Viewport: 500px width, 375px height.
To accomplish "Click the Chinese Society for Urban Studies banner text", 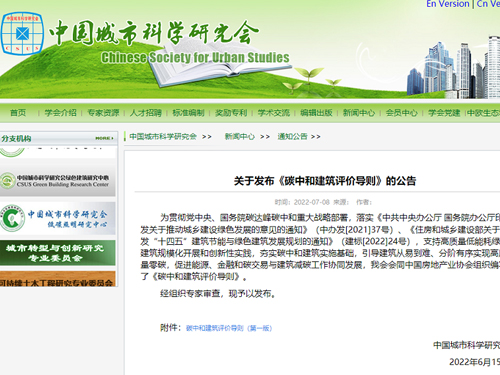I will [x=195, y=58].
